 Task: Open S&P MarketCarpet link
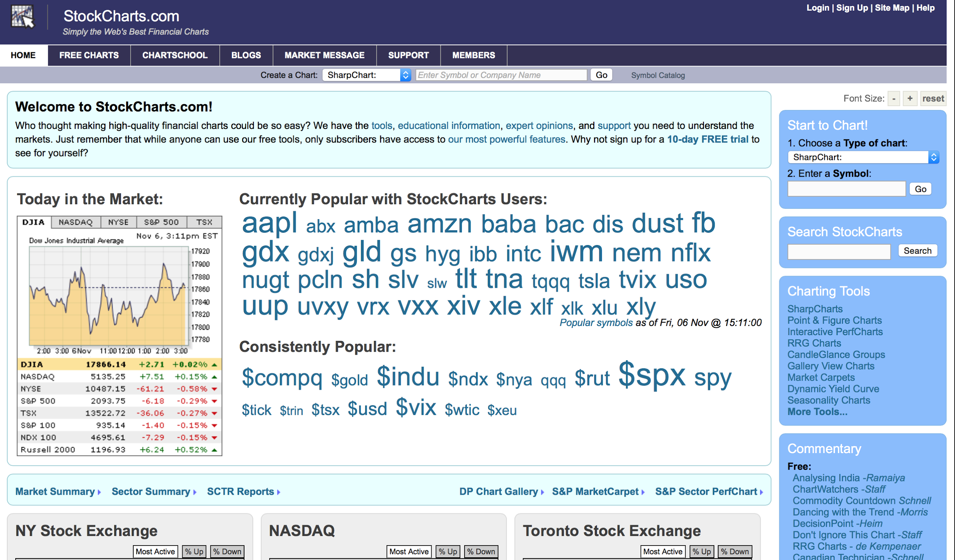point(598,492)
